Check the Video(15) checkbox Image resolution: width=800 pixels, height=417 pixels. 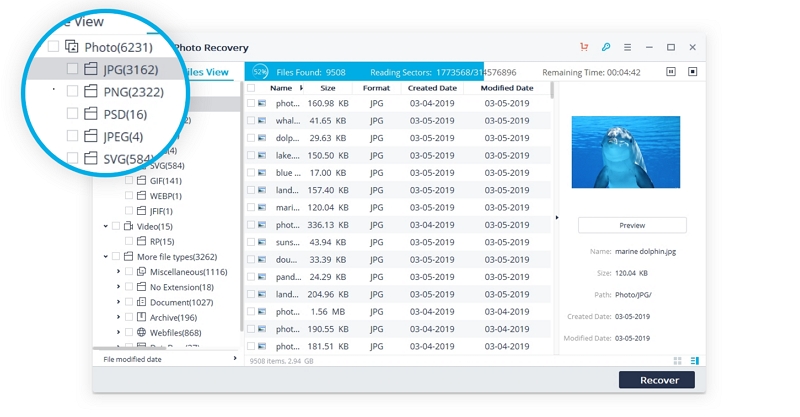click(x=115, y=226)
